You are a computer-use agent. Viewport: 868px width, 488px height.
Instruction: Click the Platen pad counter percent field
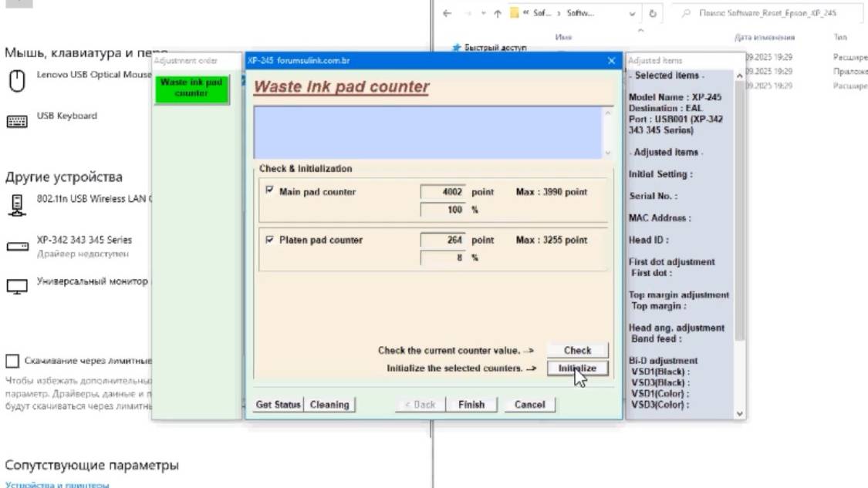pyautogui.click(x=443, y=257)
